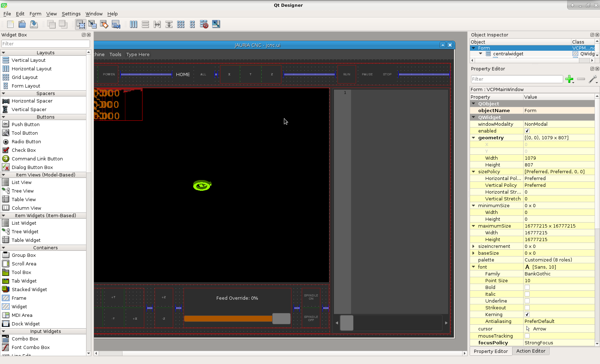Open the Settings menu
The width and height of the screenshot is (600, 364).
pos(71,14)
